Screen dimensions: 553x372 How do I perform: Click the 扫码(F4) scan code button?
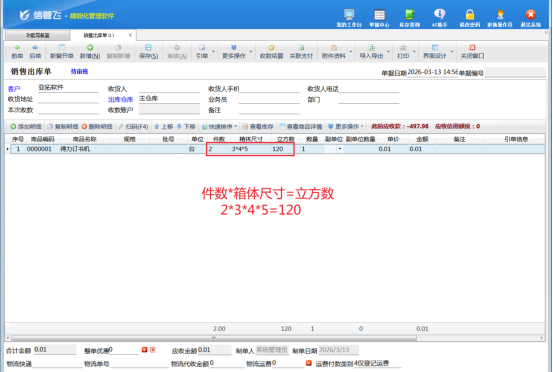pos(134,126)
